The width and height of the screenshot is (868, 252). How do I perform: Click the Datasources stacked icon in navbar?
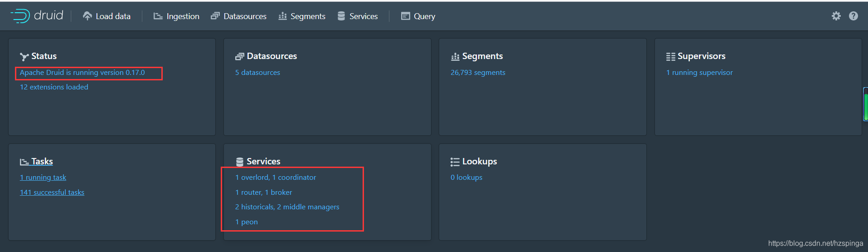(x=215, y=16)
